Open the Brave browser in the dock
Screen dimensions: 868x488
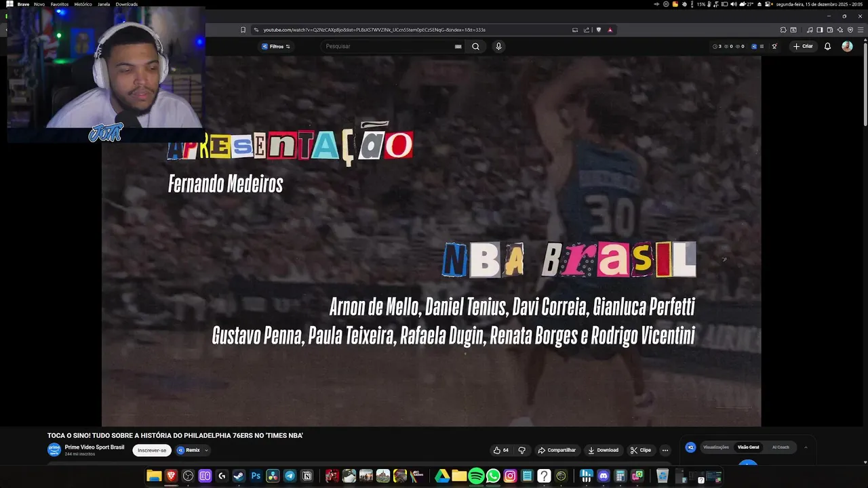171,476
